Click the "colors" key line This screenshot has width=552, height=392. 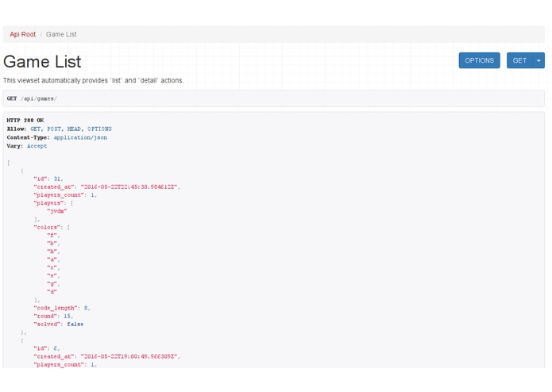click(x=52, y=228)
